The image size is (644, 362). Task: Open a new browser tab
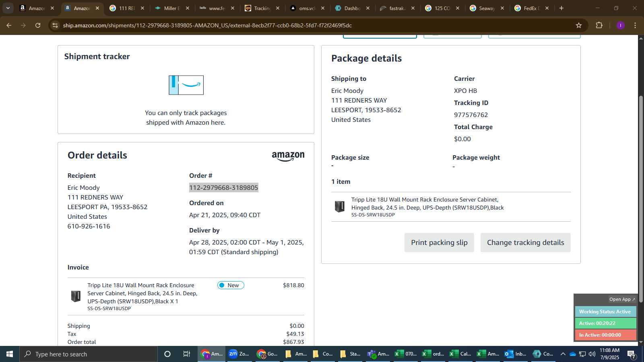pos(561,8)
